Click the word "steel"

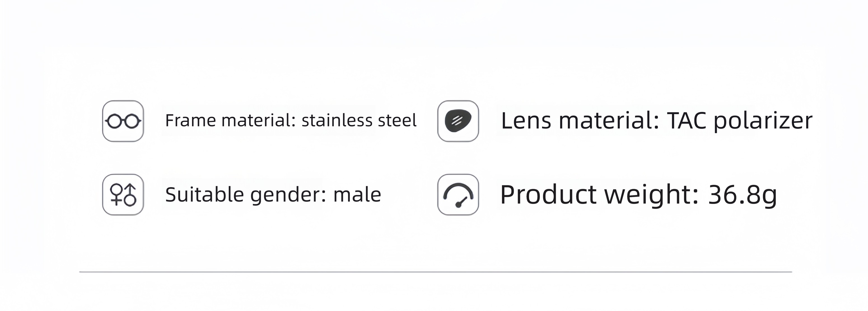tap(397, 121)
